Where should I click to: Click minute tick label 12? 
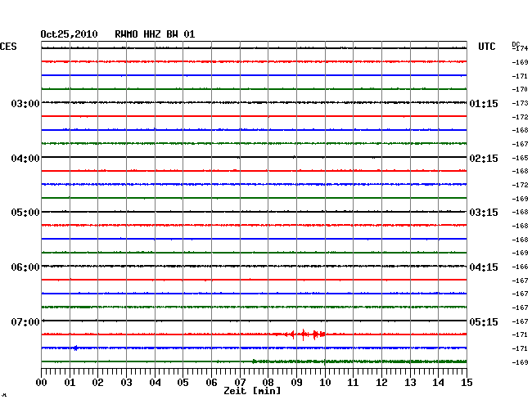click(x=381, y=383)
